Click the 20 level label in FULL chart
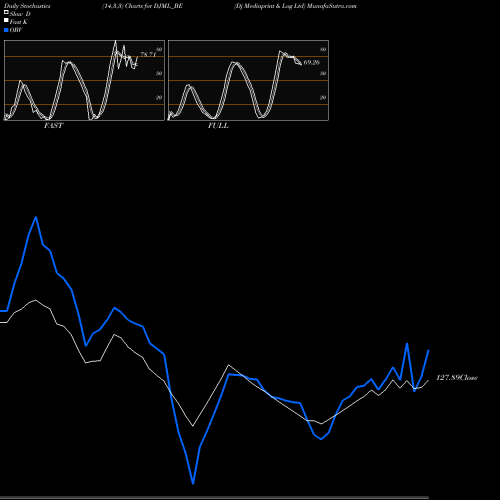 323,97
